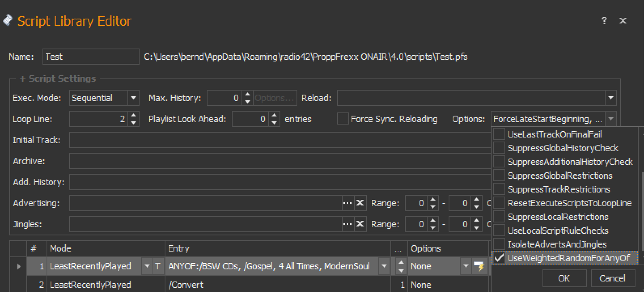Click the Initial Track field
This screenshot has width=644, height=292.
pyautogui.click(x=280, y=140)
